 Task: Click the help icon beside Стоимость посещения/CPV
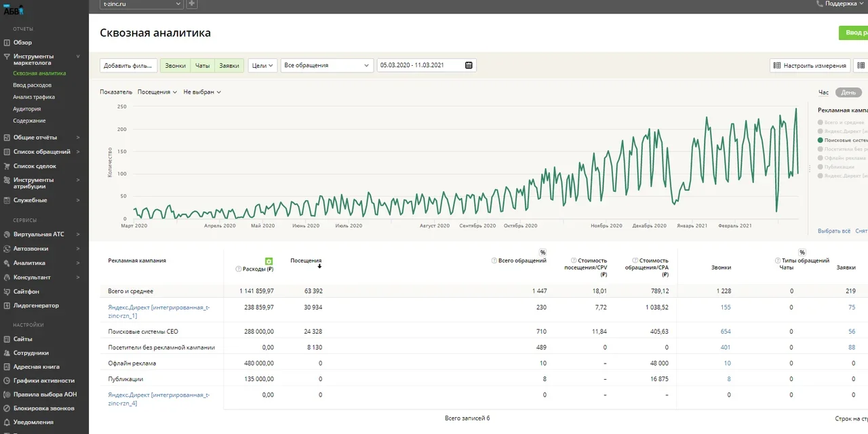(574, 260)
